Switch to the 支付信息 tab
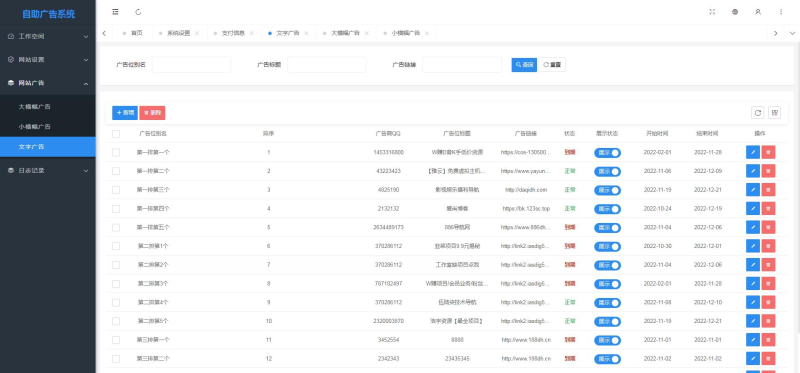This screenshot has height=373, width=800. [233, 33]
